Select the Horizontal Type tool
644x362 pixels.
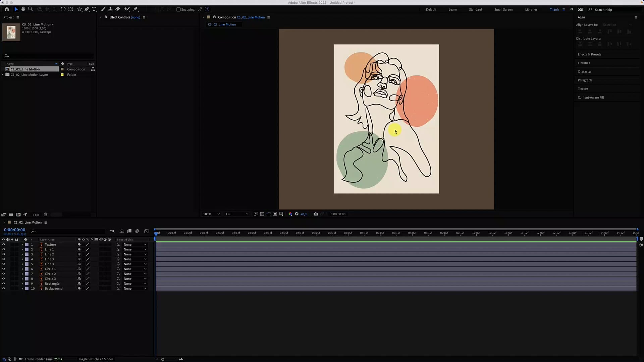[94, 9]
